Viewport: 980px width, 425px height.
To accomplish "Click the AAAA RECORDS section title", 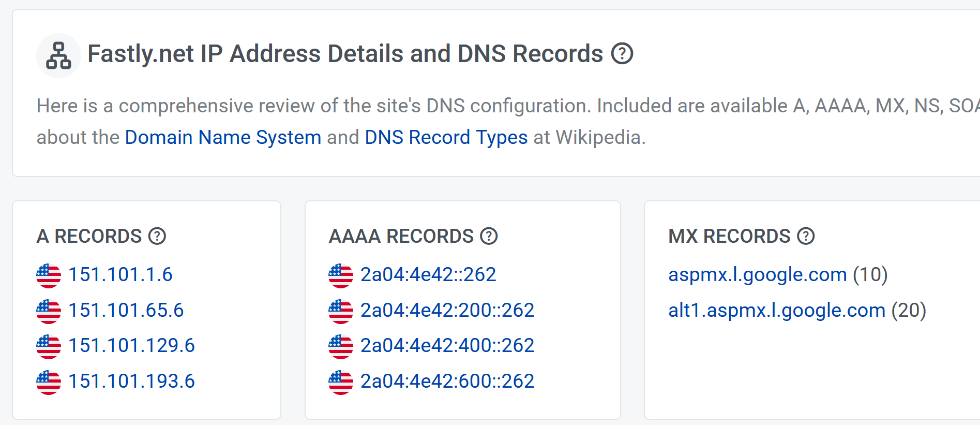I will [401, 236].
